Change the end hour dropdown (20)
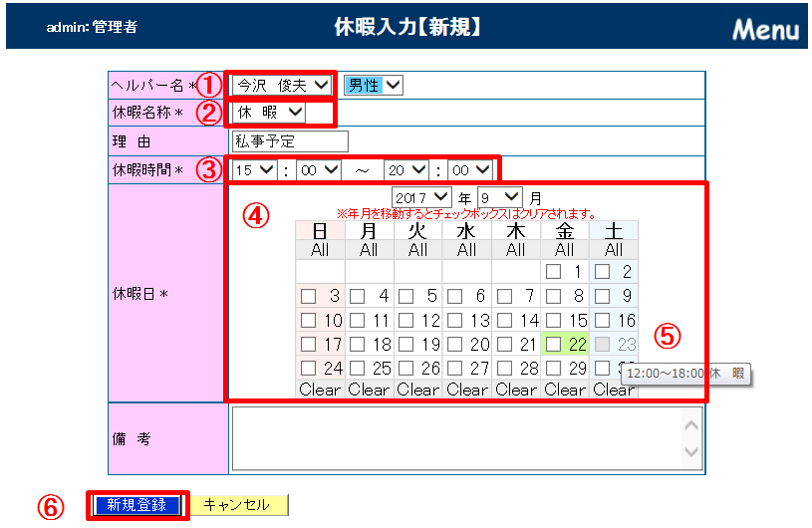Screen dimensions: 812x528 click(x=406, y=170)
